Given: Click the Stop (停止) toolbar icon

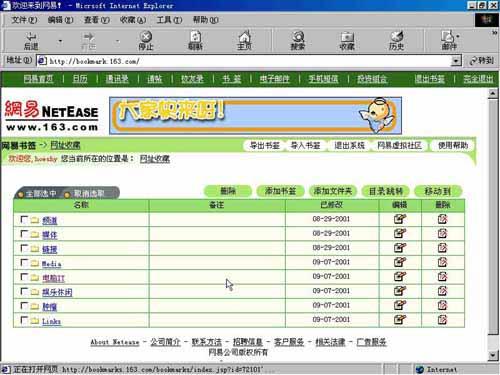Looking at the screenshot, I should point(146,40).
